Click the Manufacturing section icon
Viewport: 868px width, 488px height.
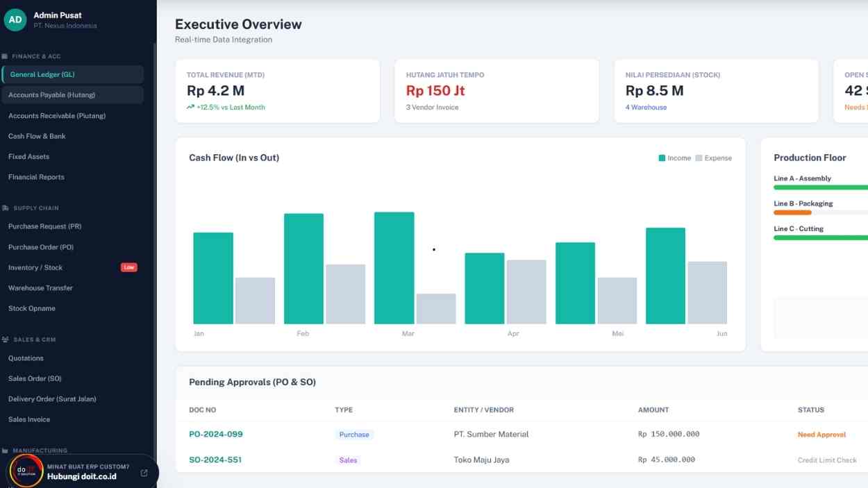click(x=6, y=451)
